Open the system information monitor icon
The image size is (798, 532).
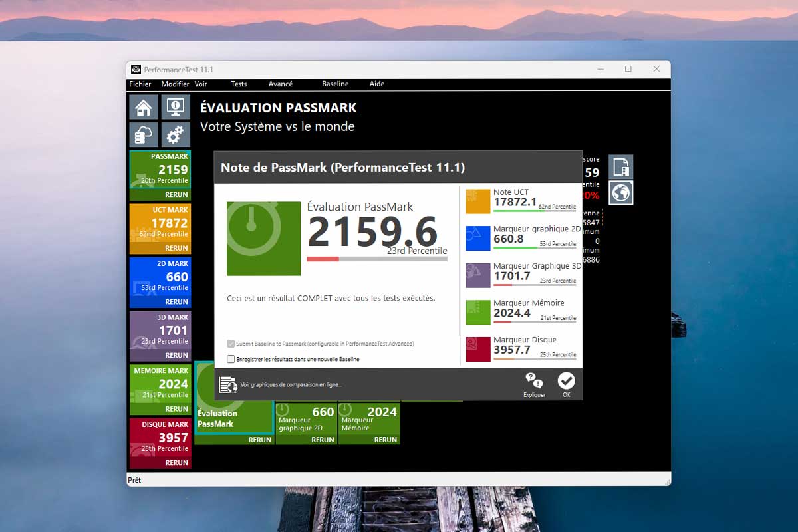pos(176,107)
